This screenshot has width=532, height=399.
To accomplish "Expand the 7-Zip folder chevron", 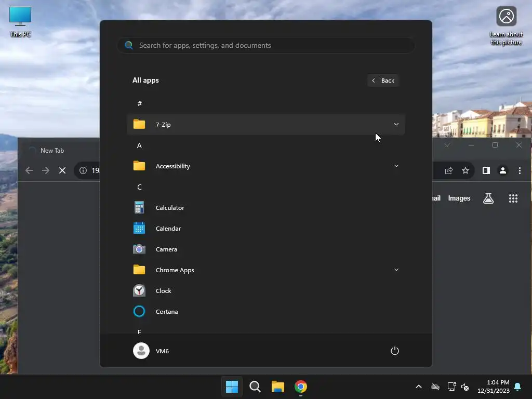I will pos(396,125).
